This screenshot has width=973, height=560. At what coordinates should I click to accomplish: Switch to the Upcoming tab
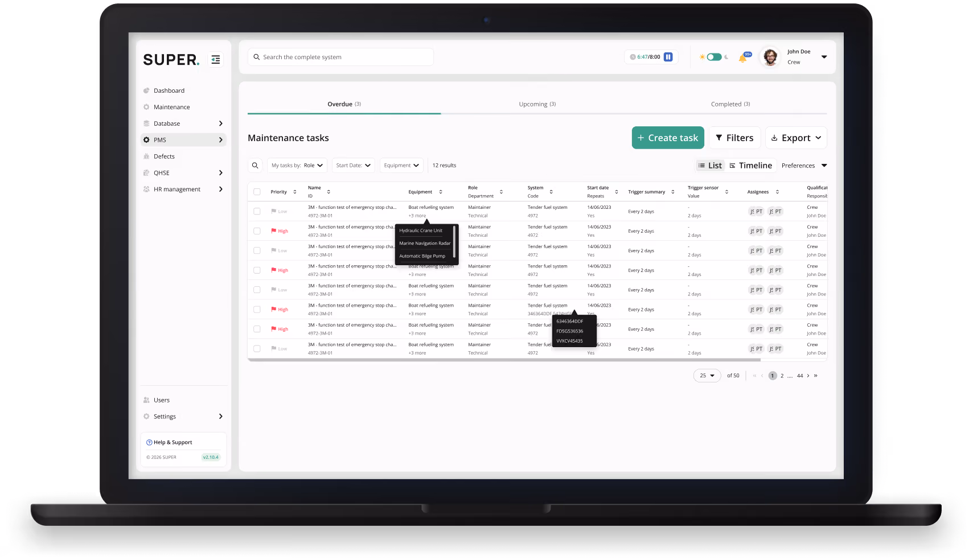pyautogui.click(x=537, y=104)
